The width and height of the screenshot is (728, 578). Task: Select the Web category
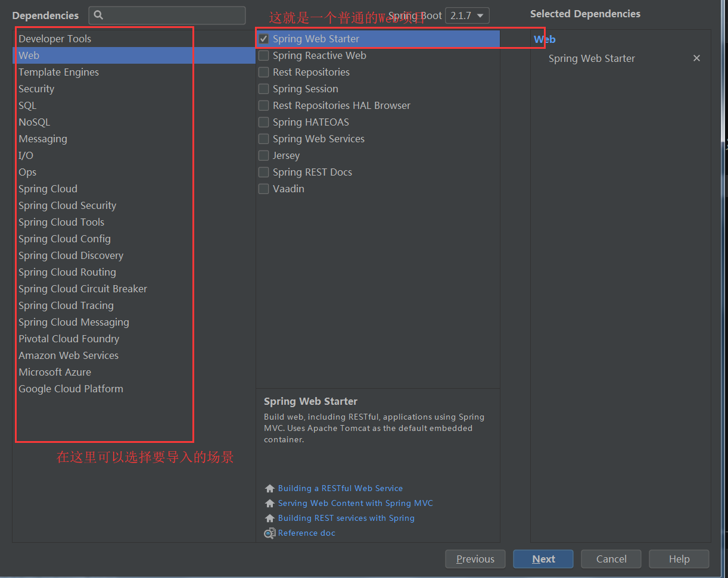tap(134, 55)
